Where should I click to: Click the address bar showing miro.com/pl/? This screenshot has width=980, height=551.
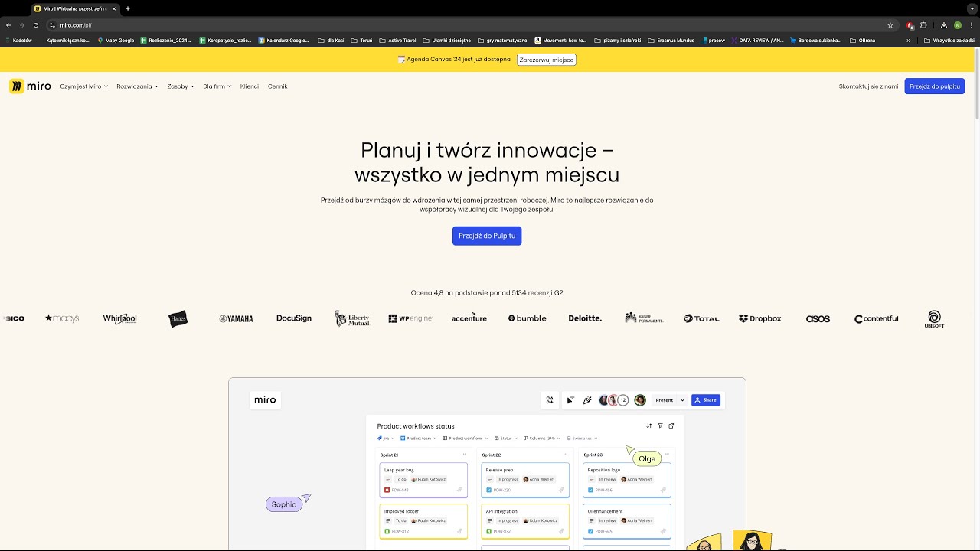(471, 25)
